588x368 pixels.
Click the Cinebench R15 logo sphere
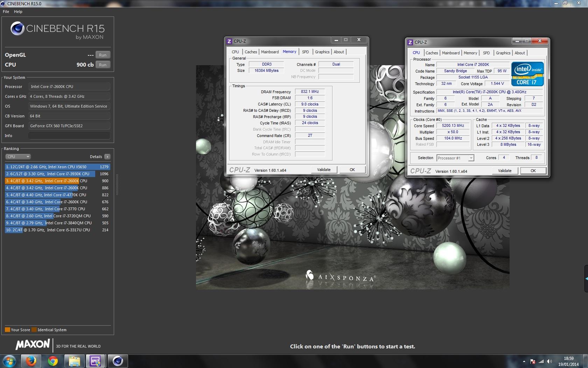point(17,28)
